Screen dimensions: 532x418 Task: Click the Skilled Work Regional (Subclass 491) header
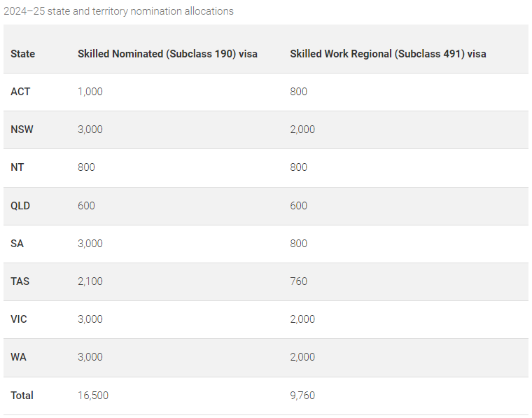[x=388, y=54]
